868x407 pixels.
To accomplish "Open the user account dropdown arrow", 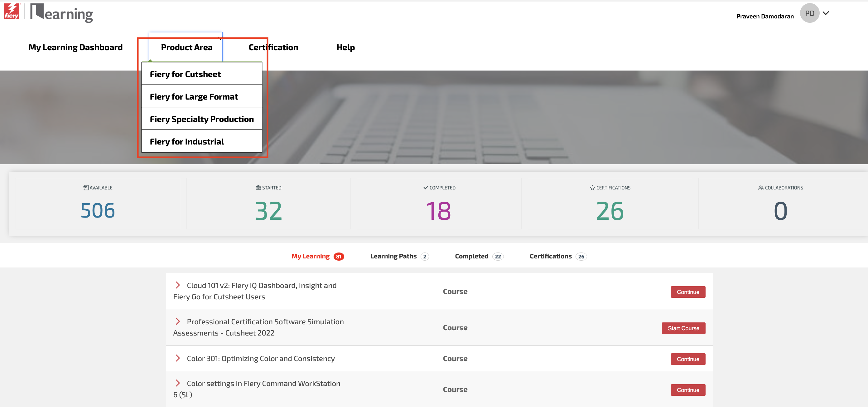I will click(x=826, y=13).
